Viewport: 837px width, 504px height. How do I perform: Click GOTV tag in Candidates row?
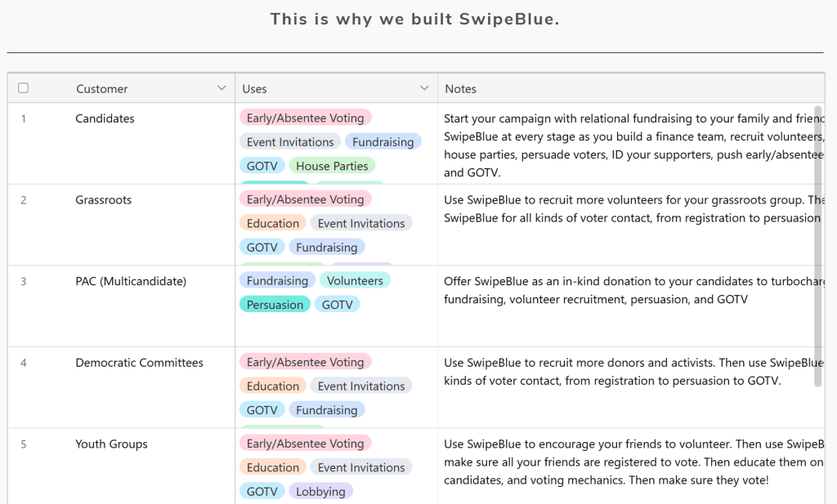[262, 166]
